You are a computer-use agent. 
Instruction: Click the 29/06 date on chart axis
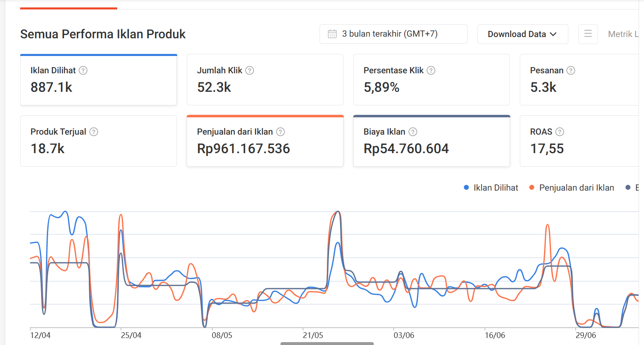tap(586, 335)
